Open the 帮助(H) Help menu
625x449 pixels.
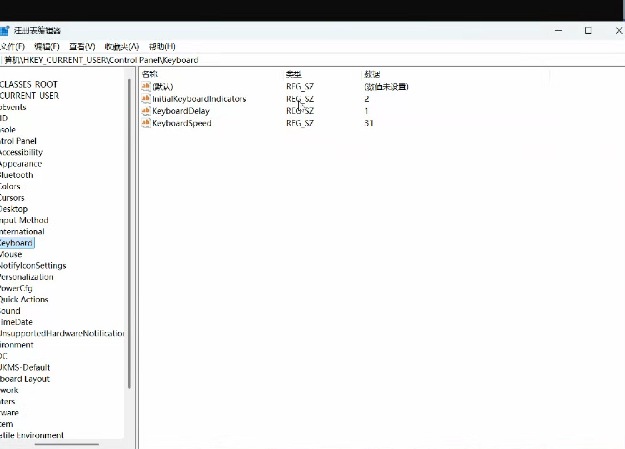tap(162, 47)
